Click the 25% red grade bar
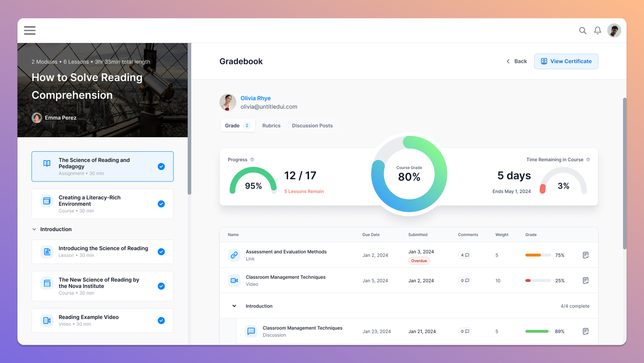 (x=538, y=280)
